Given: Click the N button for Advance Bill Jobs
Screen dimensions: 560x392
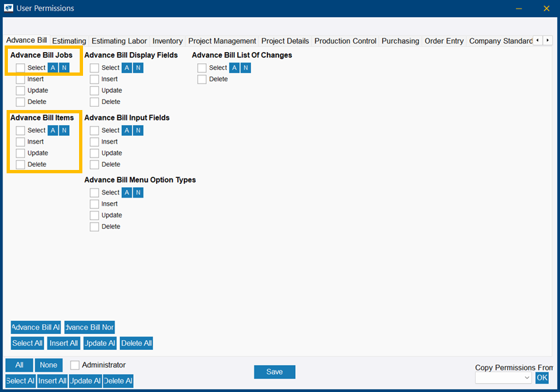Looking at the screenshot, I should pyautogui.click(x=65, y=68).
